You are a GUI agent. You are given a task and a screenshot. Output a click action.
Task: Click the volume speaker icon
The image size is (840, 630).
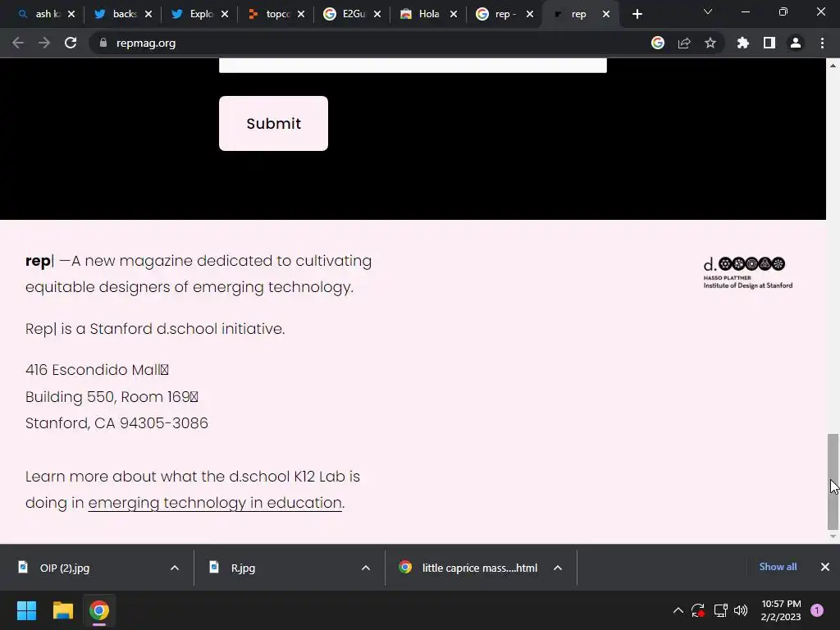(x=741, y=610)
